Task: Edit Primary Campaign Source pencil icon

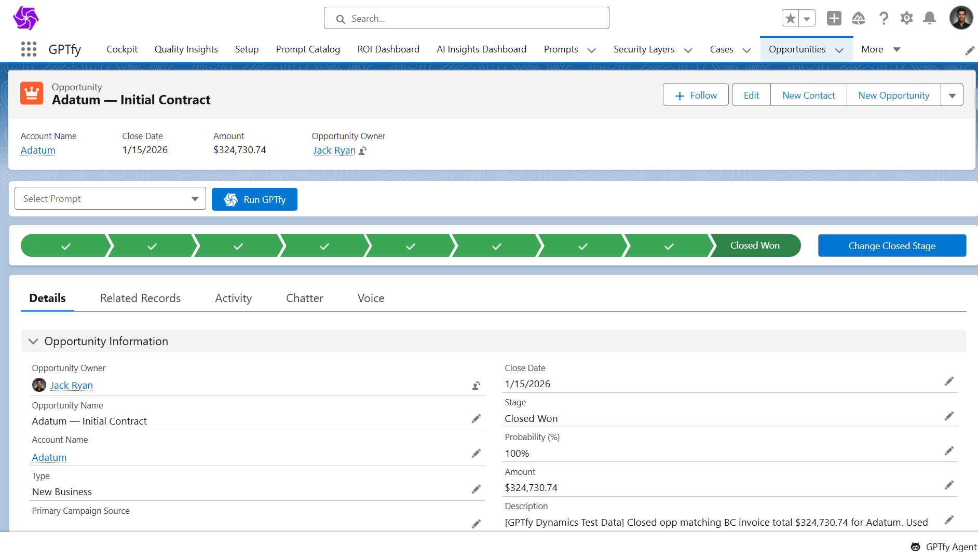Action: point(476,524)
